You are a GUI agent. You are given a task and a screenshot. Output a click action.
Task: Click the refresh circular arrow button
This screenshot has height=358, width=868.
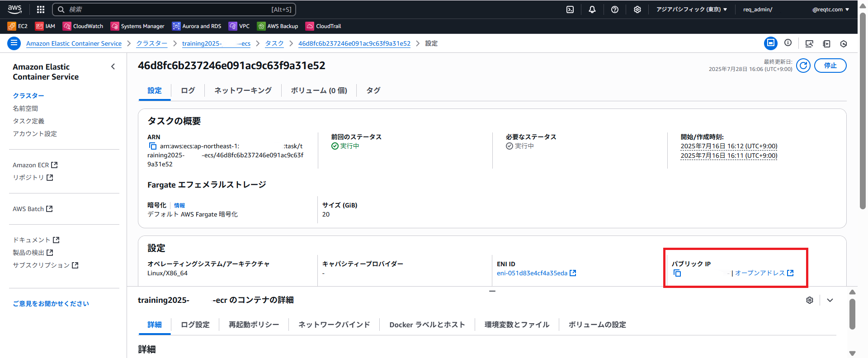pyautogui.click(x=803, y=66)
